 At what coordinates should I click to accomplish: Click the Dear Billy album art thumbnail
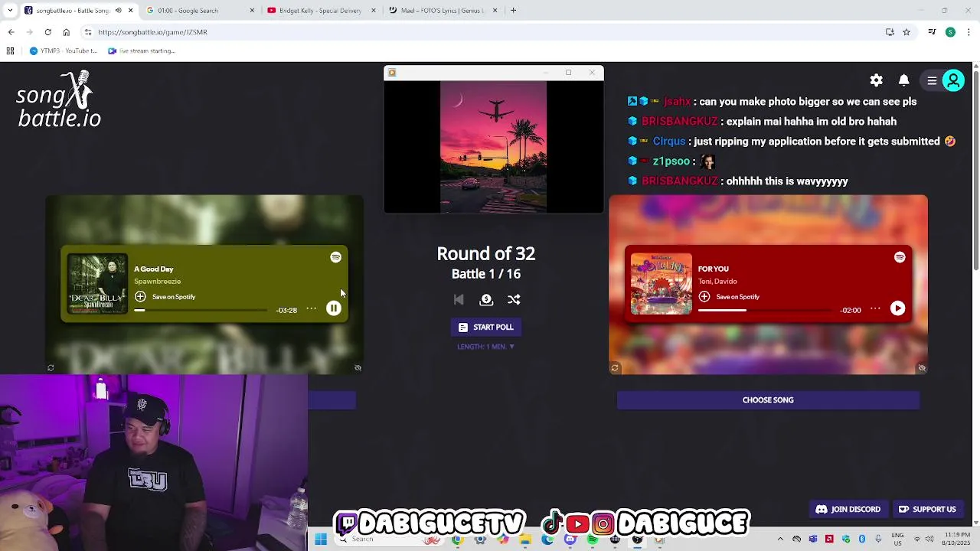tap(97, 283)
